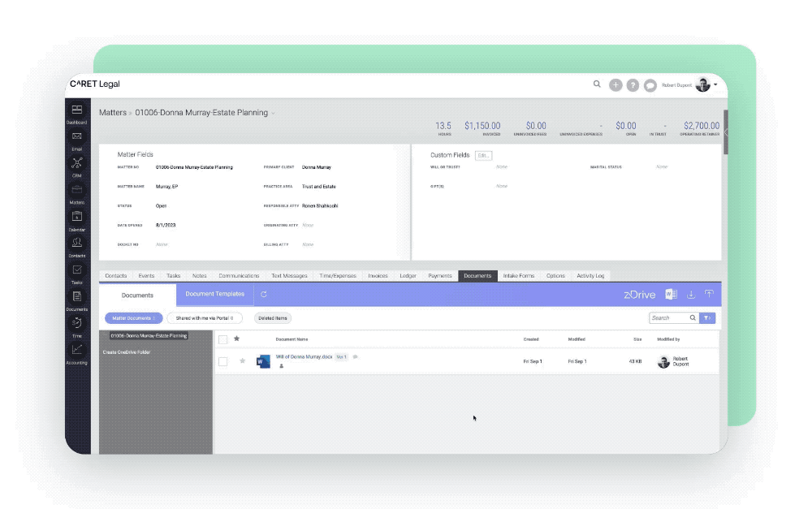
Task: Click the Edit button for Custom Fields
Action: [483, 155]
